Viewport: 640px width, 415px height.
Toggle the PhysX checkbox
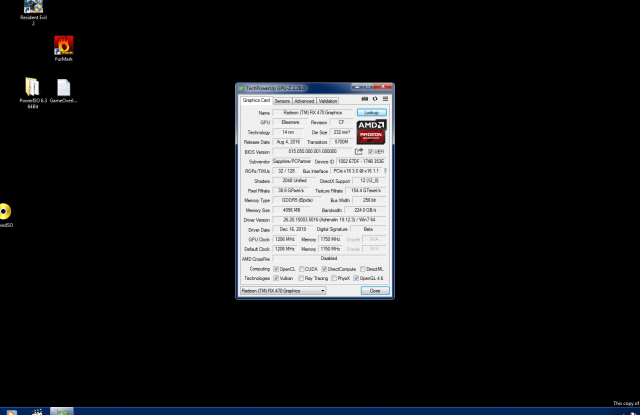pyautogui.click(x=334, y=278)
